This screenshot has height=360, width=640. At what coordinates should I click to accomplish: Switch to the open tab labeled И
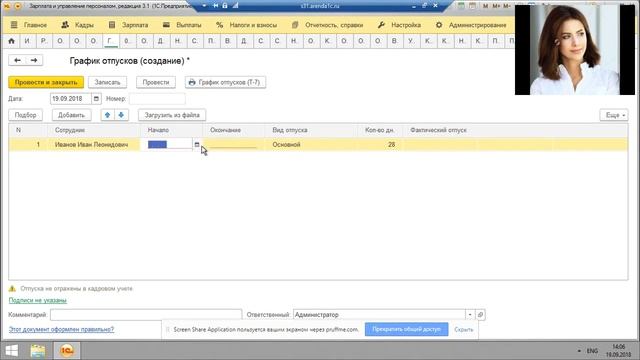point(27,41)
